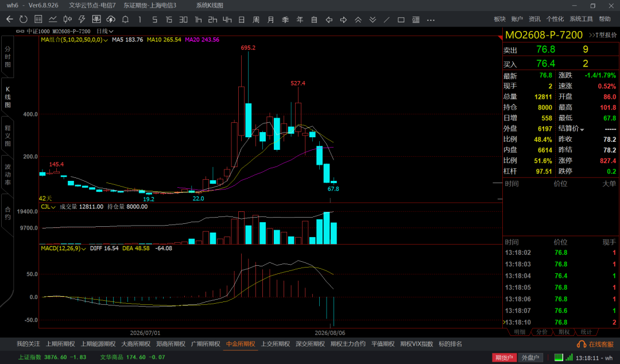This screenshot has width=620, height=364.
Task: Click the hollow left arrow icon
Action: [x=329, y=20]
